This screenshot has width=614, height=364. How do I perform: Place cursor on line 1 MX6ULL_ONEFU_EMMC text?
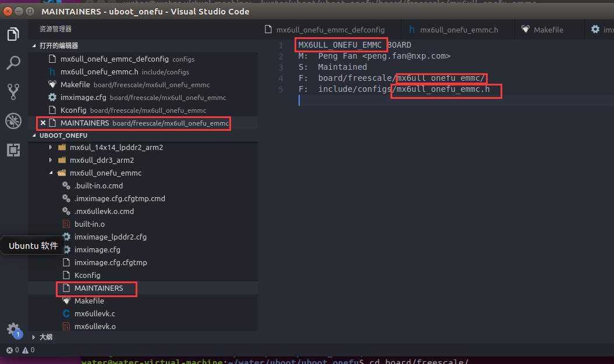pyautogui.click(x=340, y=45)
